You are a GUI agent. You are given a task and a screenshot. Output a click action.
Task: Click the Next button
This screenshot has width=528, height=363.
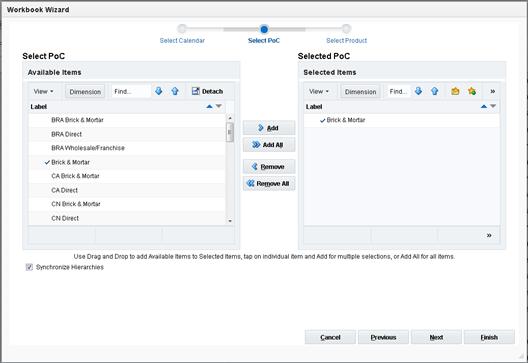436,337
